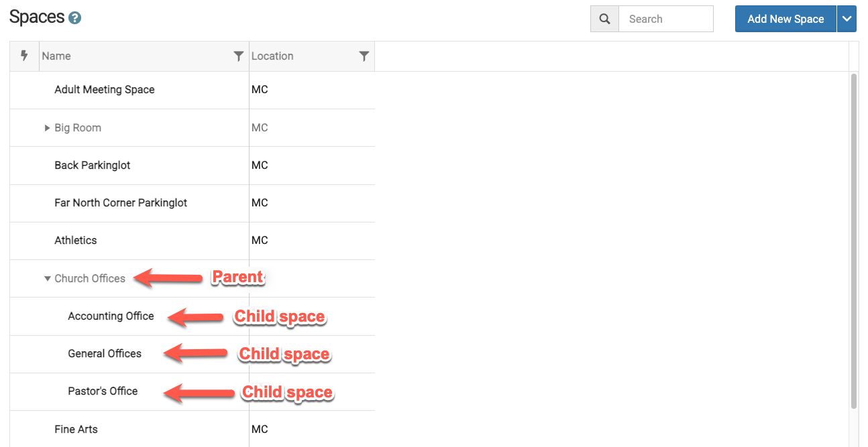
Task: Open Far North Corner Parkinglot space
Action: point(121,203)
